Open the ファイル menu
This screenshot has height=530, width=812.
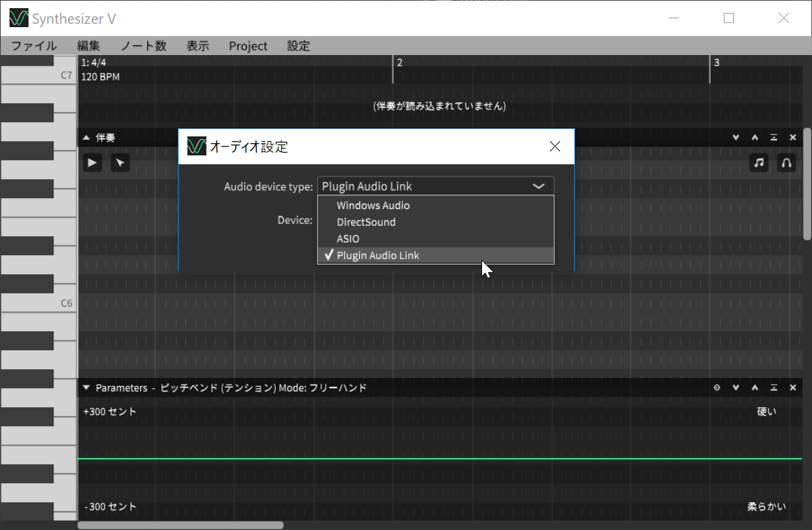34,46
